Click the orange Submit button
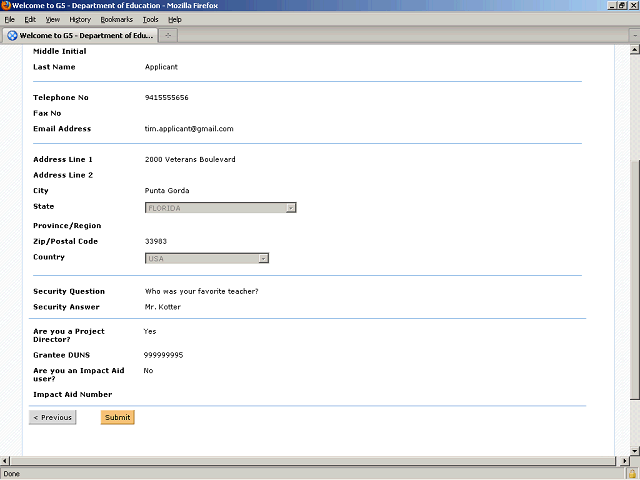The height and width of the screenshot is (480, 640). 118,417
